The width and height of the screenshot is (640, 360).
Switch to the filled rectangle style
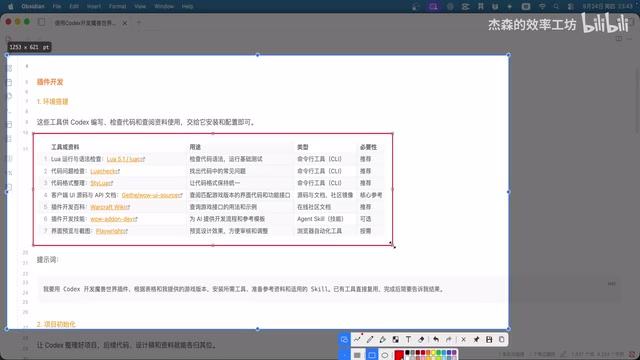tap(357, 355)
